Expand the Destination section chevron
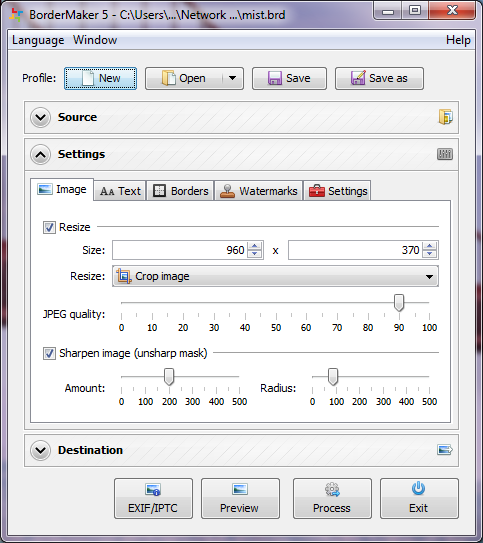483x543 pixels. (41, 450)
